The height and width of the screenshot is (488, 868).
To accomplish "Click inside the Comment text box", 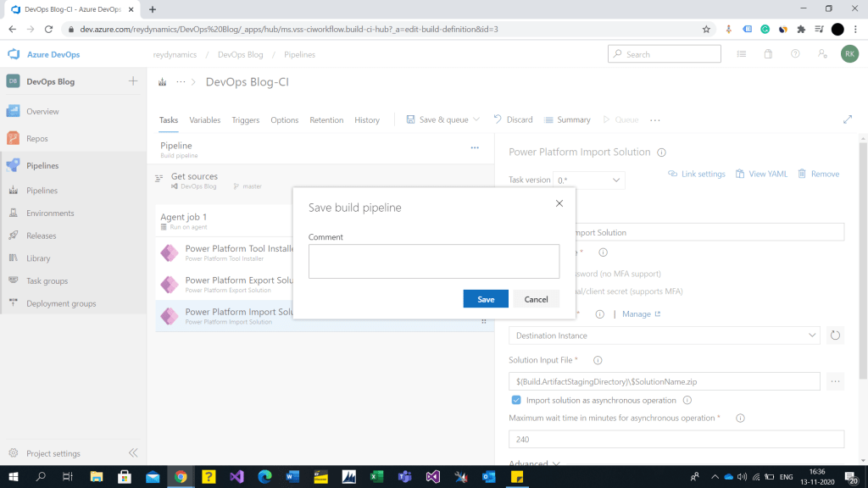I will pos(433,261).
